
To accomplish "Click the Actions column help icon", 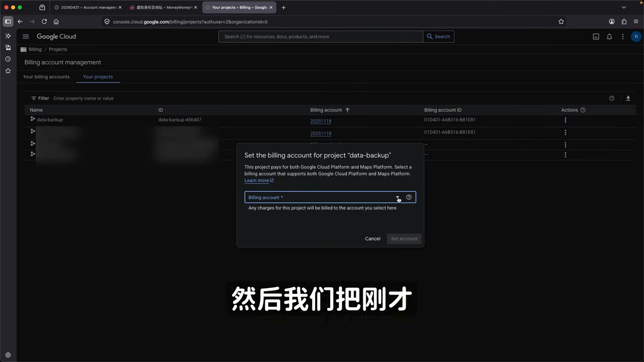I will (583, 110).
